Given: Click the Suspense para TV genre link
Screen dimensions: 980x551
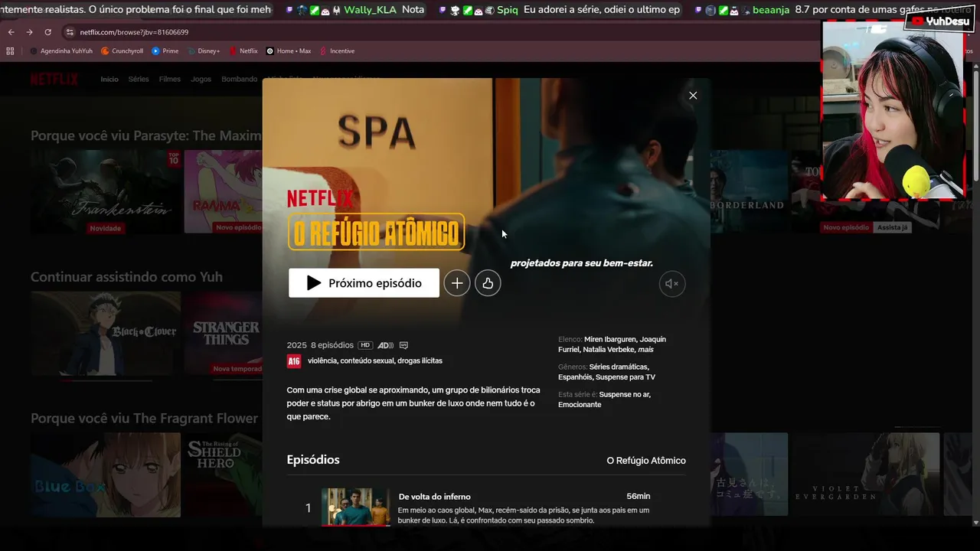Looking at the screenshot, I should (x=626, y=377).
